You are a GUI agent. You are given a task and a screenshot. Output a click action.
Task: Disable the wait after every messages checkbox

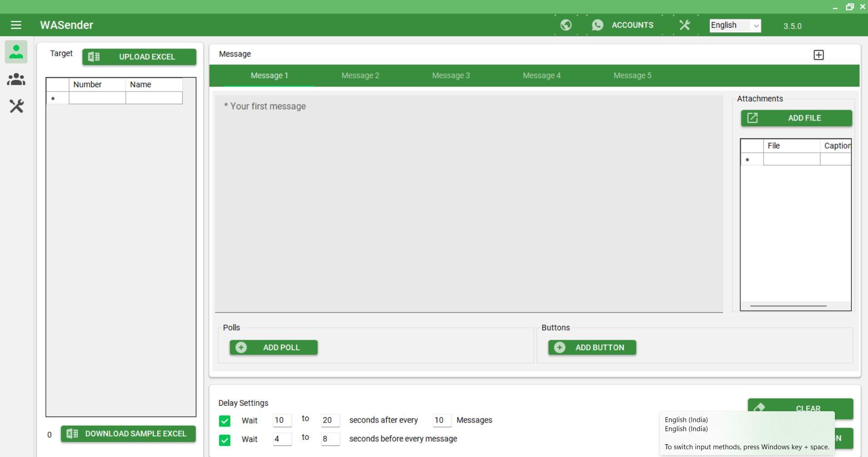pos(224,420)
